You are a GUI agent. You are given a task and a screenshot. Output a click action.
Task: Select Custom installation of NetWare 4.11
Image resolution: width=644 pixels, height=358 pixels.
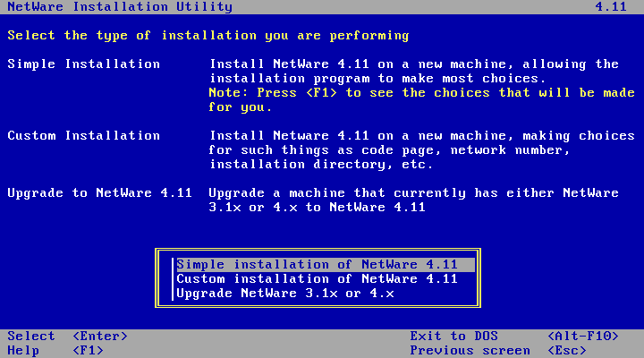pos(317,278)
